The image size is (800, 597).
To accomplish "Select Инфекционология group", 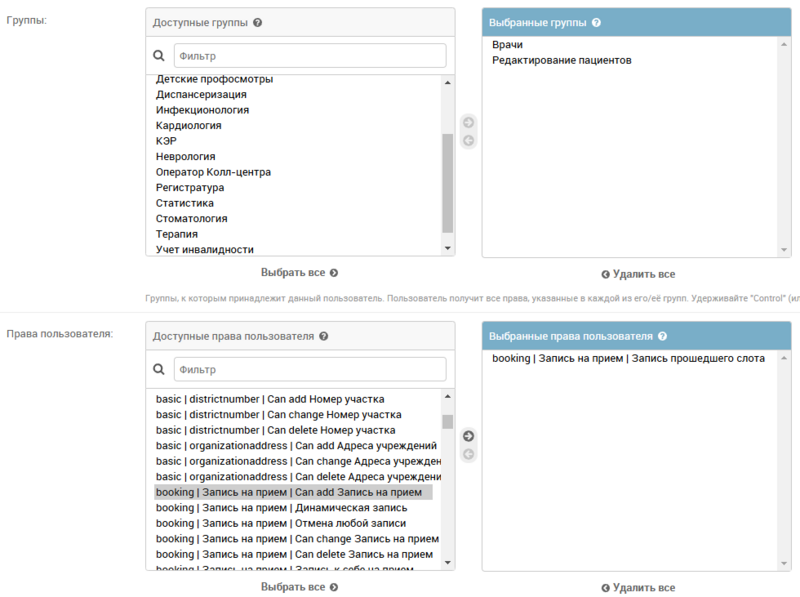I will pos(203,110).
